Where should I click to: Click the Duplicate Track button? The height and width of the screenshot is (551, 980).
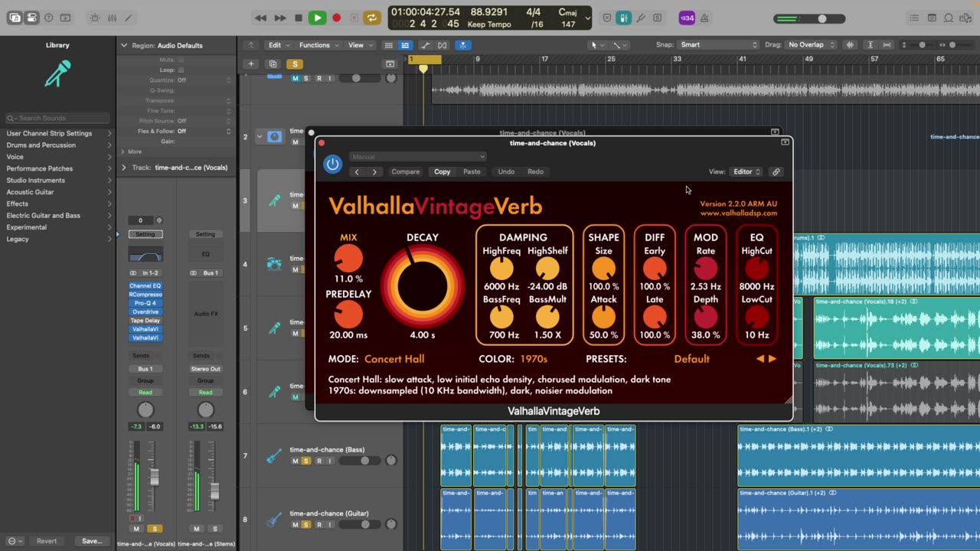[273, 64]
